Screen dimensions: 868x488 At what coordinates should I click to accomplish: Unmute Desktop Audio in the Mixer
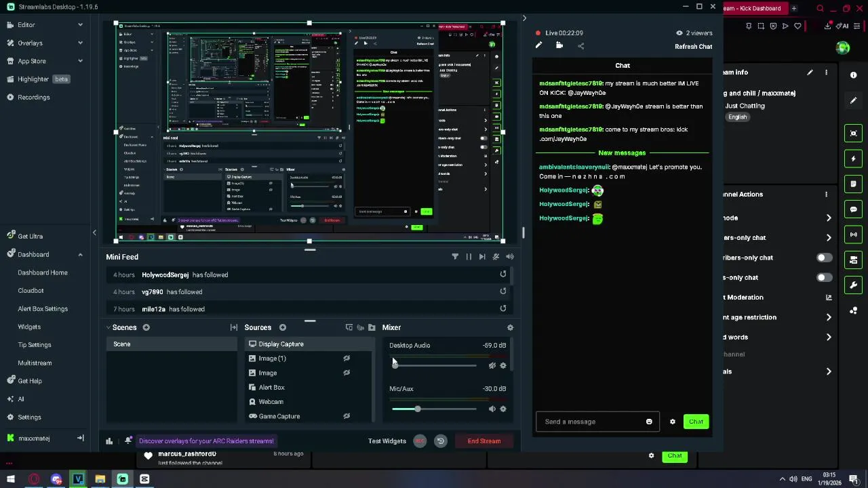[x=492, y=365]
